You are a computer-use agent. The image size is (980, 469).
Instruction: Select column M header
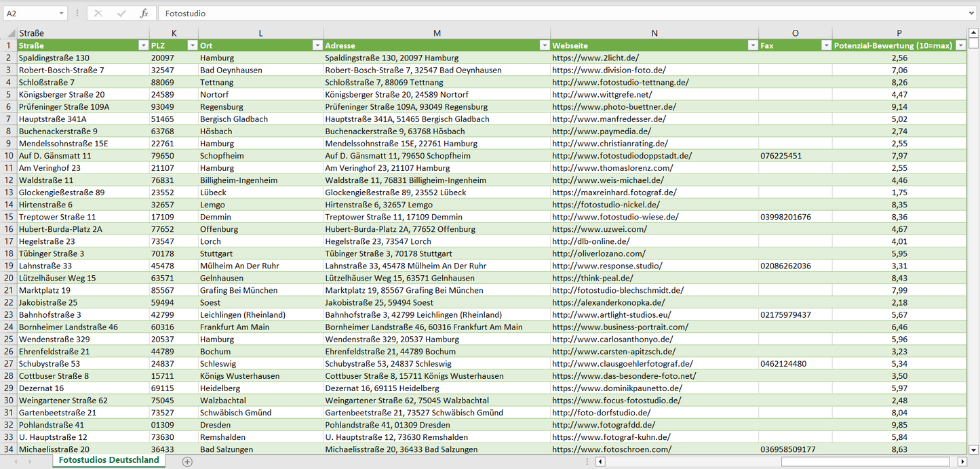click(437, 33)
